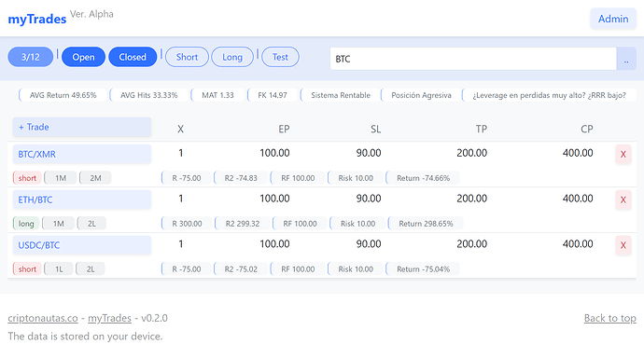Image resolution: width=644 pixels, height=358 pixels.
Task: Open the criptonautas.co footer link
Action: coord(43,318)
